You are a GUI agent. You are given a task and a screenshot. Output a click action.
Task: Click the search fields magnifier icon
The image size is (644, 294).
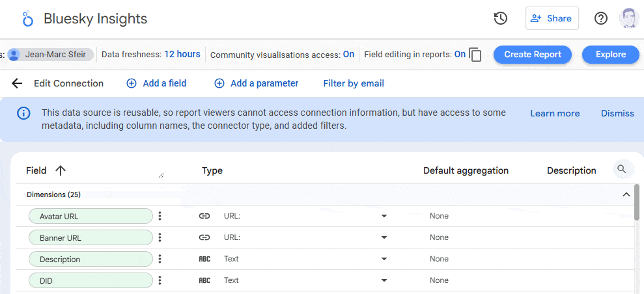(x=622, y=169)
